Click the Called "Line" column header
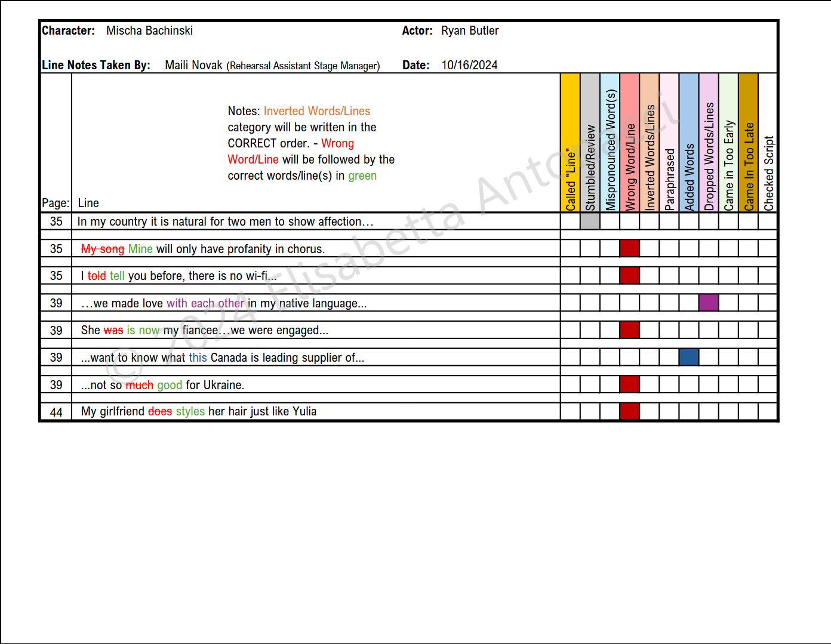 point(570,143)
